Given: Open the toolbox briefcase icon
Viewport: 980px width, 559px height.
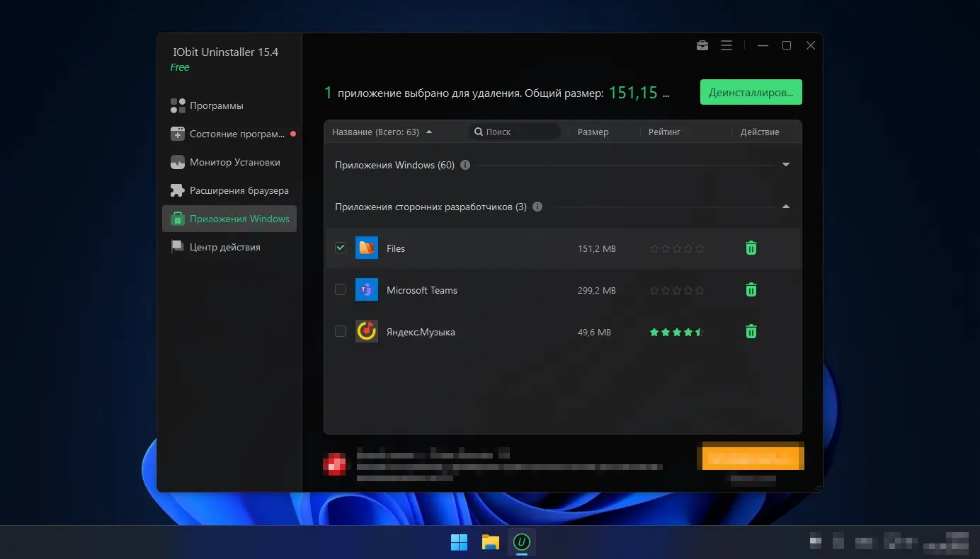Looking at the screenshot, I should coord(702,45).
